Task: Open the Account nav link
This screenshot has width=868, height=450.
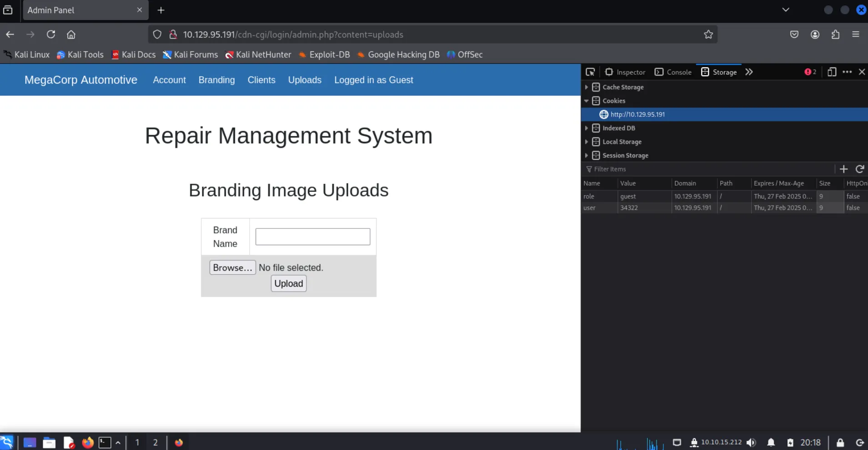Action: coord(169,80)
